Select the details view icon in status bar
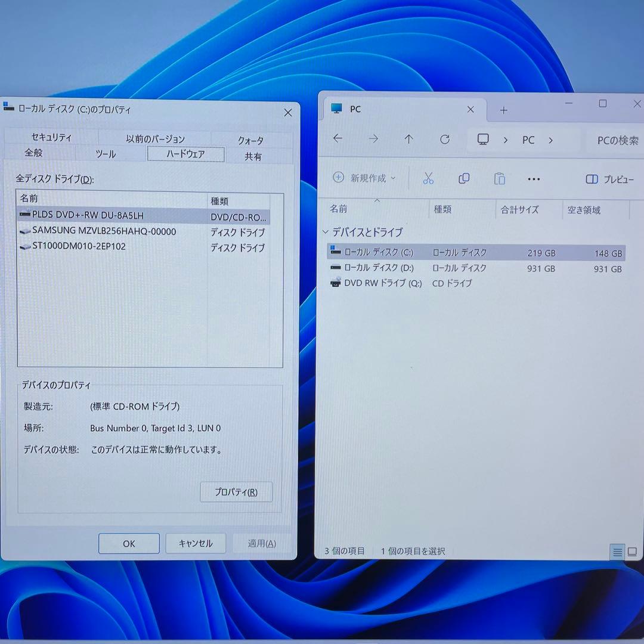This screenshot has width=644, height=644. point(617,552)
